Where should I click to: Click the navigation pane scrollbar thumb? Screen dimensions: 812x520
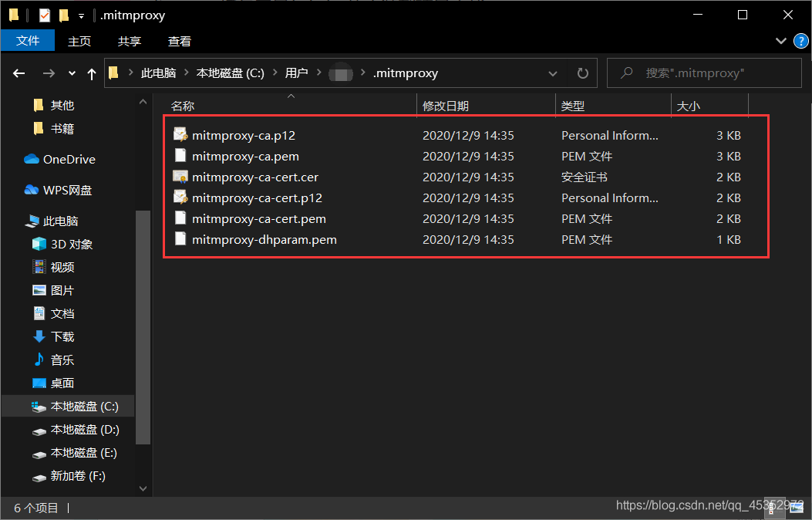[143, 327]
